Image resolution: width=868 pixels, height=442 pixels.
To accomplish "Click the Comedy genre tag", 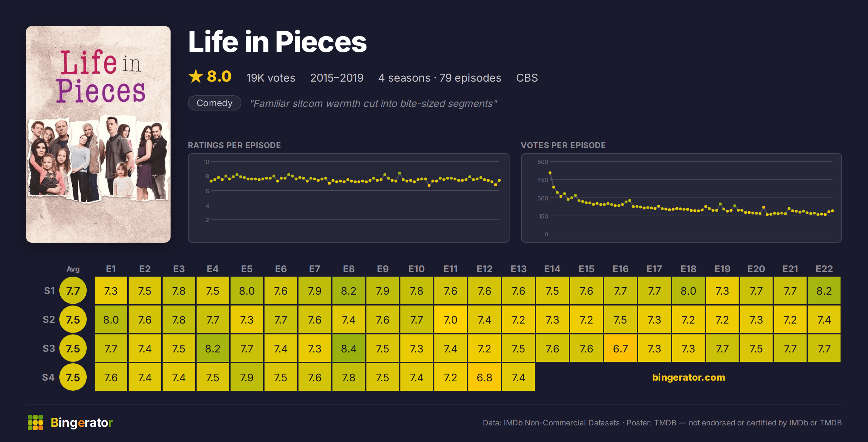I will click(x=215, y=103).
